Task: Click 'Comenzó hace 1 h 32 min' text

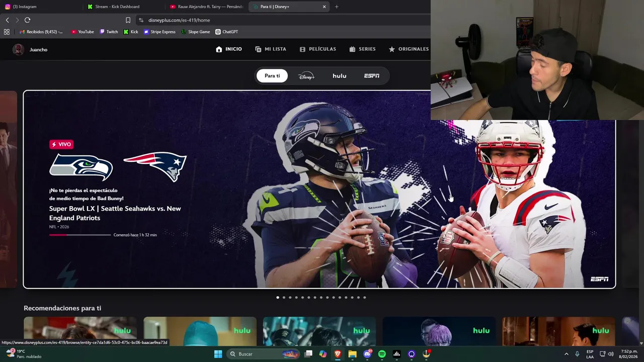Action: tap(135, 235)
